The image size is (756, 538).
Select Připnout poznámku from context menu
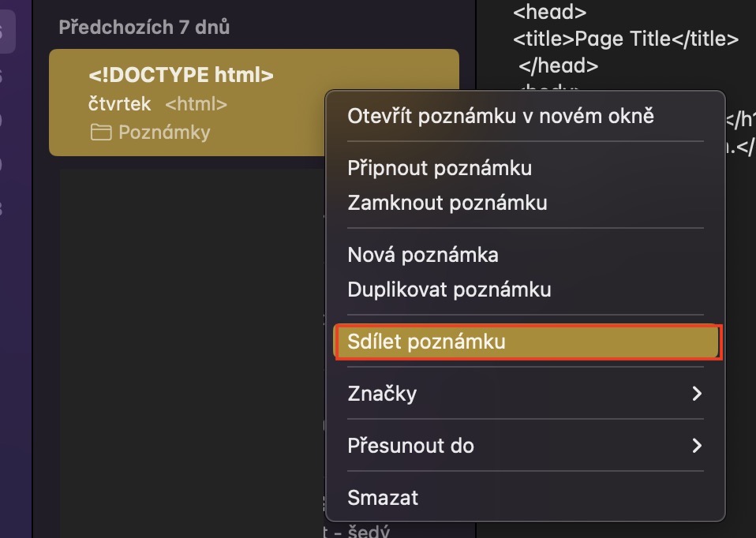[x=440, y=168]
